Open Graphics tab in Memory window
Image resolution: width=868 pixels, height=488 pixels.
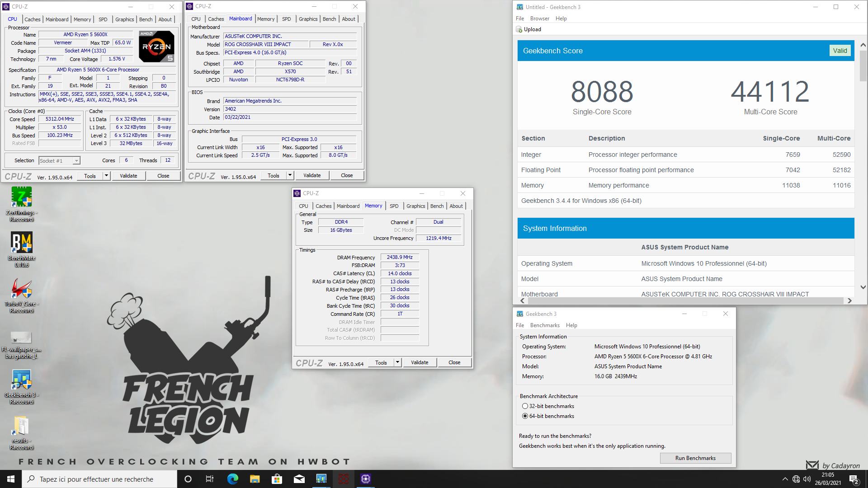(x=415, y=206)
